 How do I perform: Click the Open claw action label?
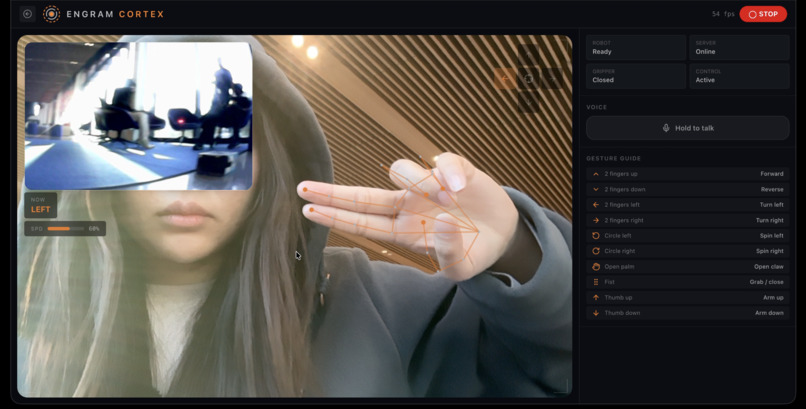click(x=769, y=267)
